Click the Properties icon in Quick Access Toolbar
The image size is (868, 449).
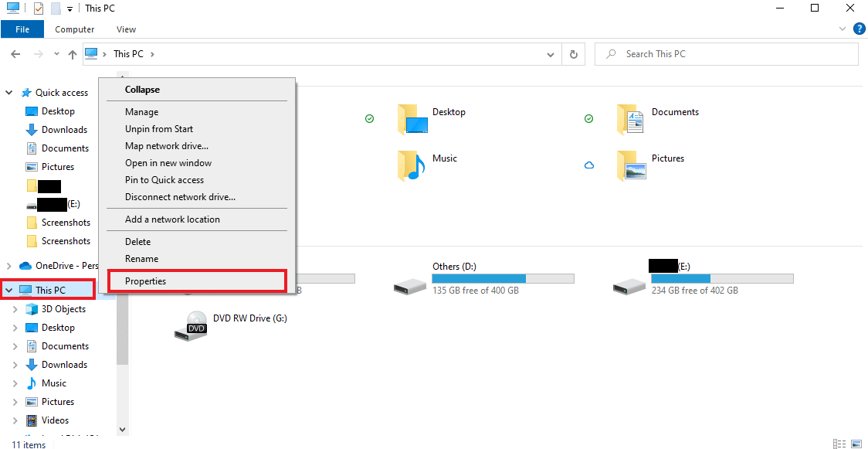(x=38, y=9)
